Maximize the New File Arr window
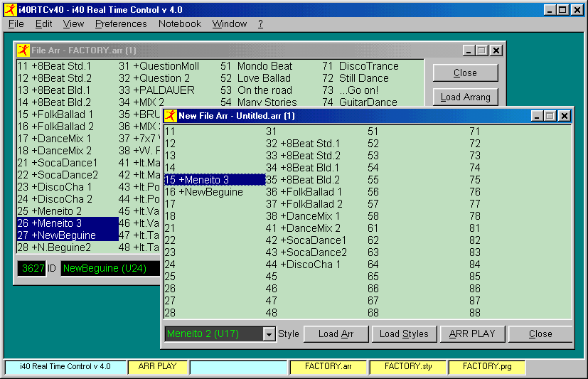This screenshot has width=588, height=379. pos(551,115)
